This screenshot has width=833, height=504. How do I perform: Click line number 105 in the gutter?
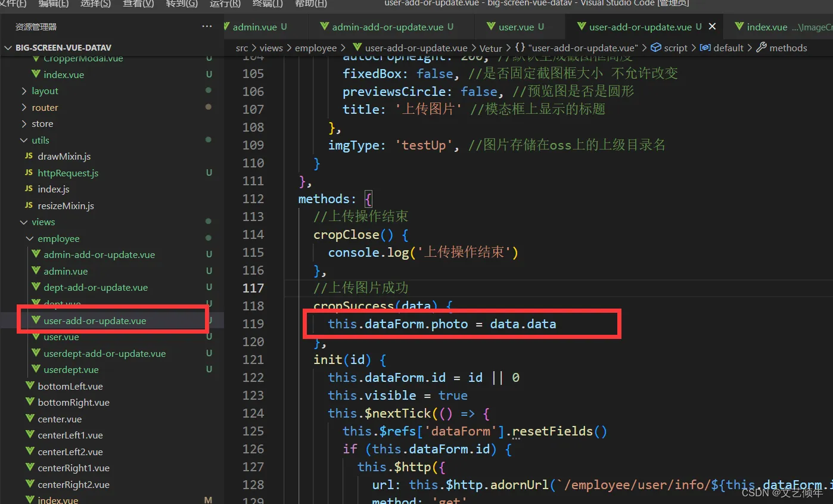coord(253,74)
